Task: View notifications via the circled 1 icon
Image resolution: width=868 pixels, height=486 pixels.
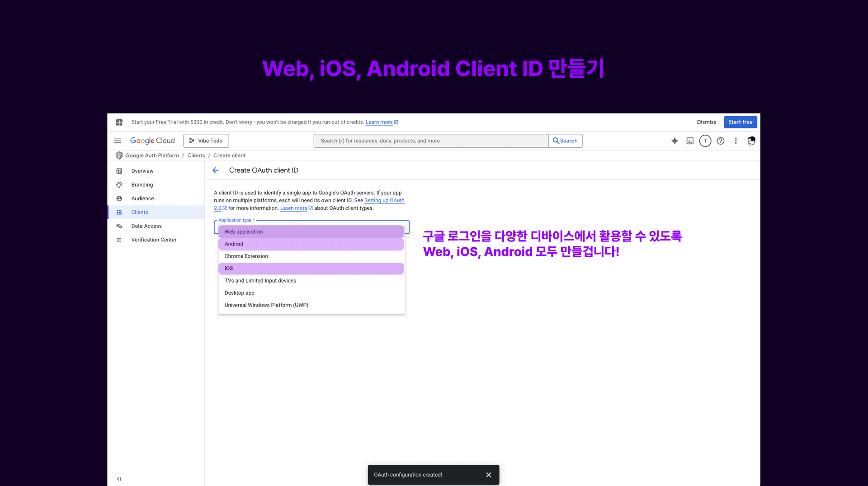Action: (705, 141)
